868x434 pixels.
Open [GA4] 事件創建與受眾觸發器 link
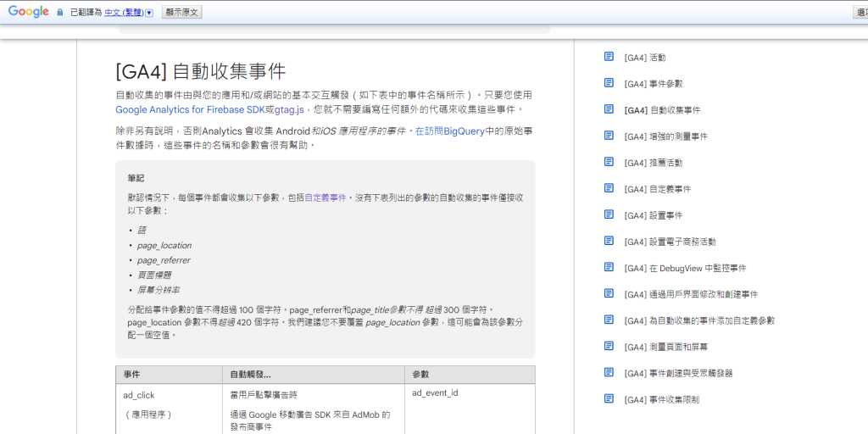pyautogui.click(x=679, y=373)
